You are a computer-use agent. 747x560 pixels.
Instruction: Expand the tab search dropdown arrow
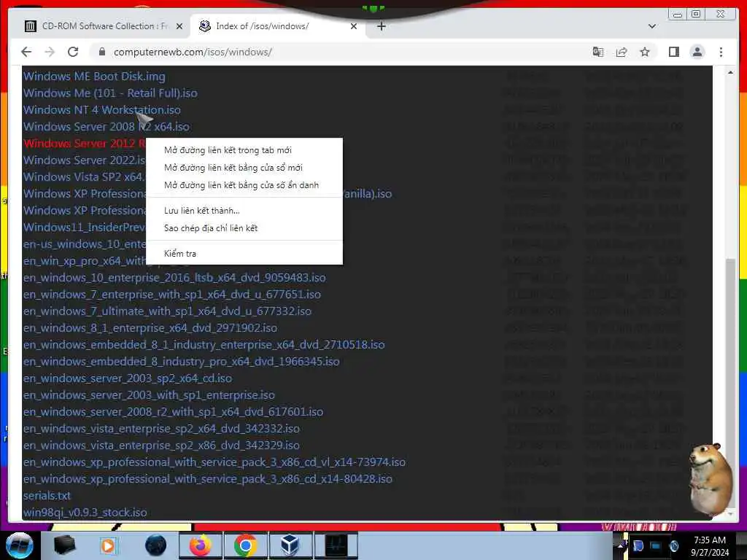652,26
